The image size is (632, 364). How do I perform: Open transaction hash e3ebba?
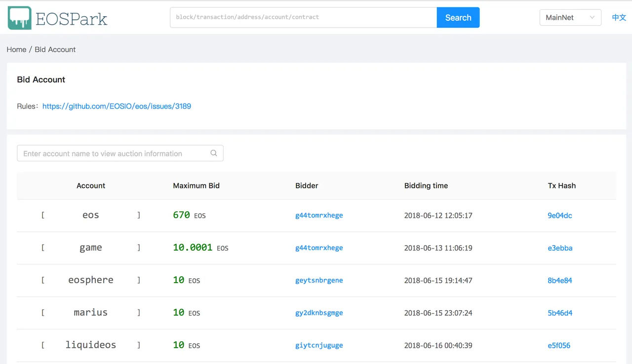tap(560, 248)
